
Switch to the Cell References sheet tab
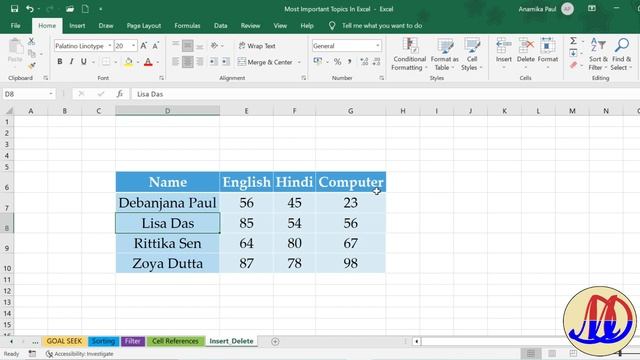175,341
